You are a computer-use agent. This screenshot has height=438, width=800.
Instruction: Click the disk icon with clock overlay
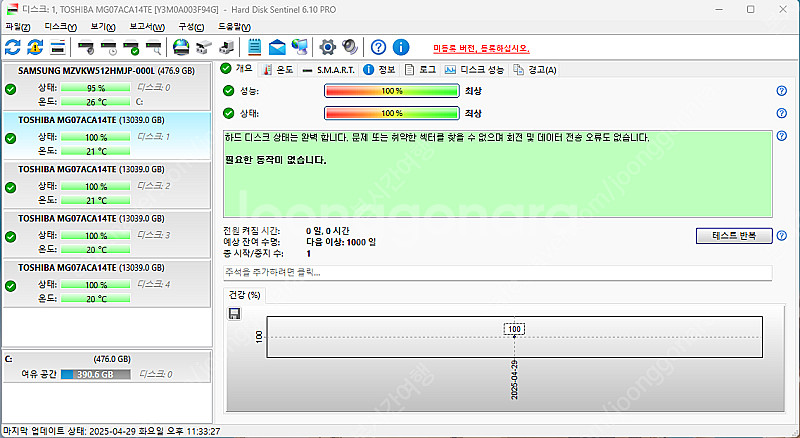coord(108,47)
